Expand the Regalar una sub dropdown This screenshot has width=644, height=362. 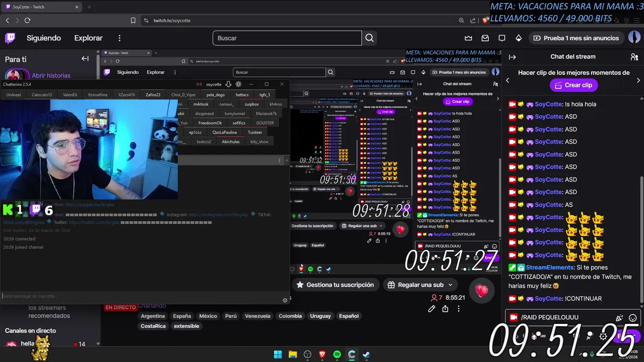[x=450, y=285]
